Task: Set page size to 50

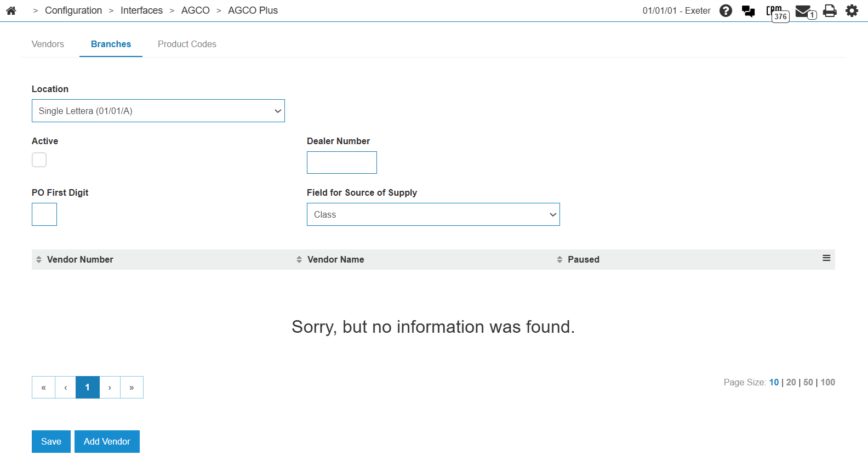Action: click(808, 382)
